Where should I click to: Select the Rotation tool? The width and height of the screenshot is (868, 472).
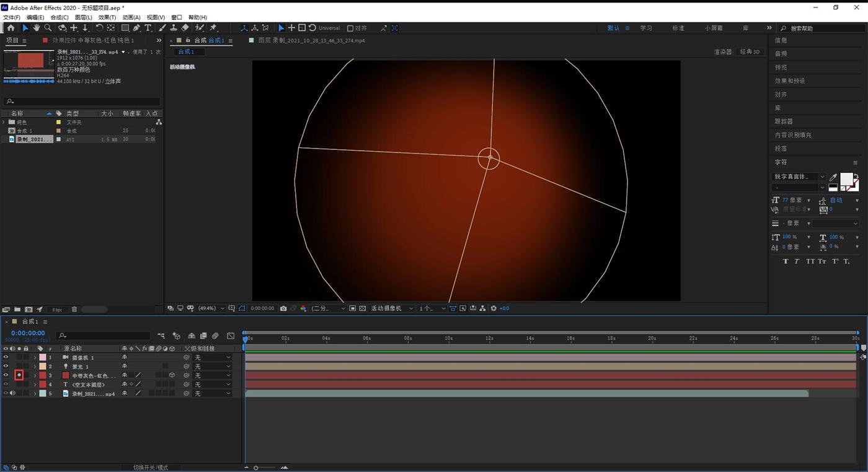click(99, 28)
